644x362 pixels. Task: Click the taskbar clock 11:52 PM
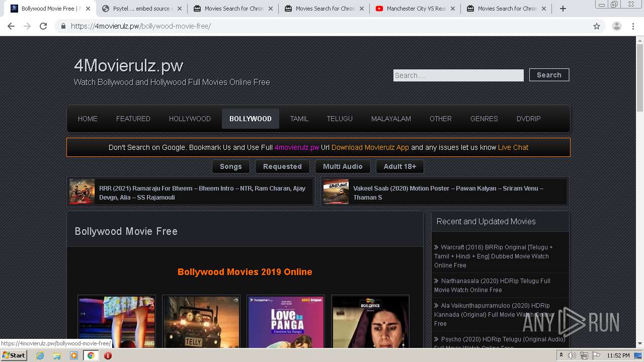pos(618,355)
